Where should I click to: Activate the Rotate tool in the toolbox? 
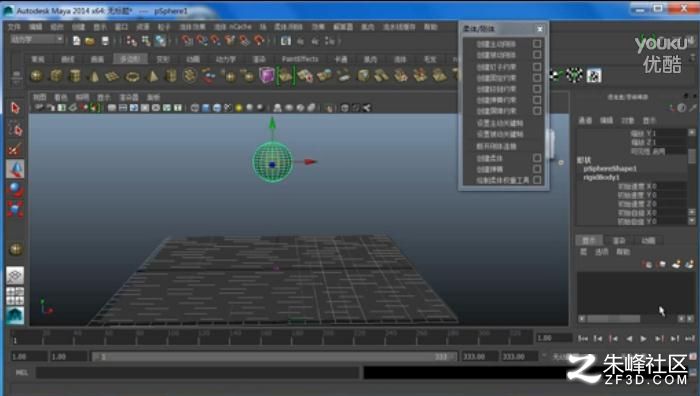tap(16, 189)
